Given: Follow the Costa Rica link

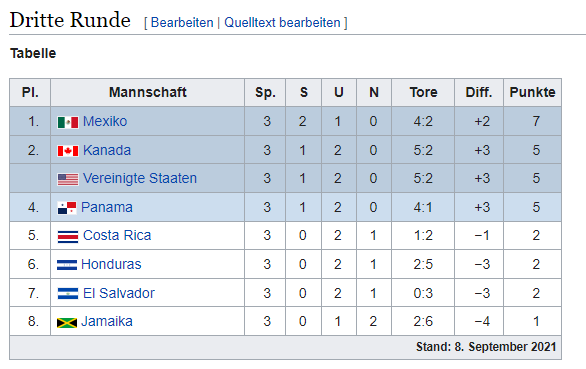Looking at the screenshot, I should pyautogui.click(x=117, y=236).
